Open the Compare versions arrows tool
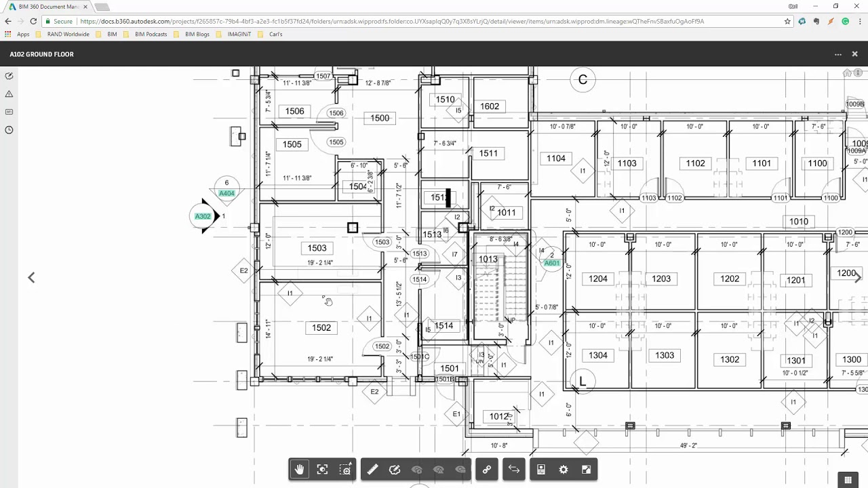Image resolution: width=868 pixels, height=488 pixels. coord(514,470)
